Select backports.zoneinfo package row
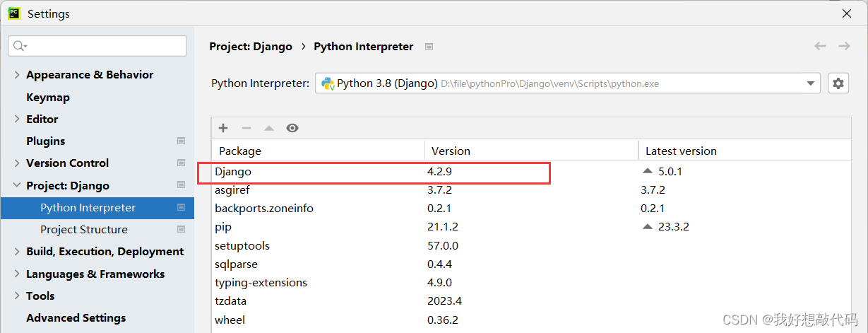Viewport: 868px width, 333px height. 531,209
